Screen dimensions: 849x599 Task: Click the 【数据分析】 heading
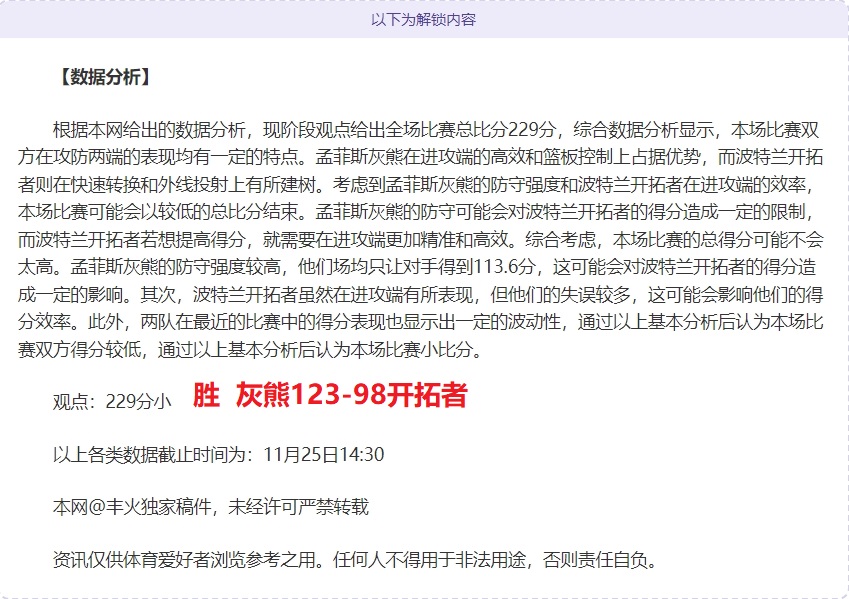tap(104, 77)
